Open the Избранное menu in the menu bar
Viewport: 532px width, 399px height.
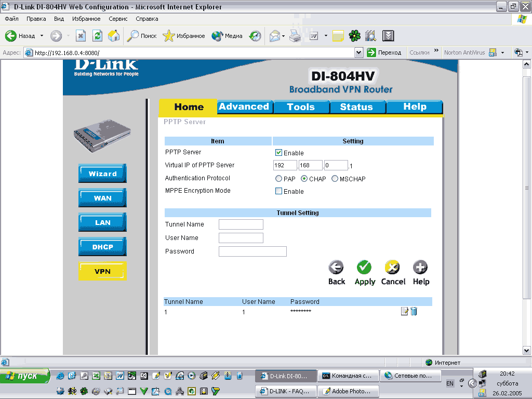[86, 19]
